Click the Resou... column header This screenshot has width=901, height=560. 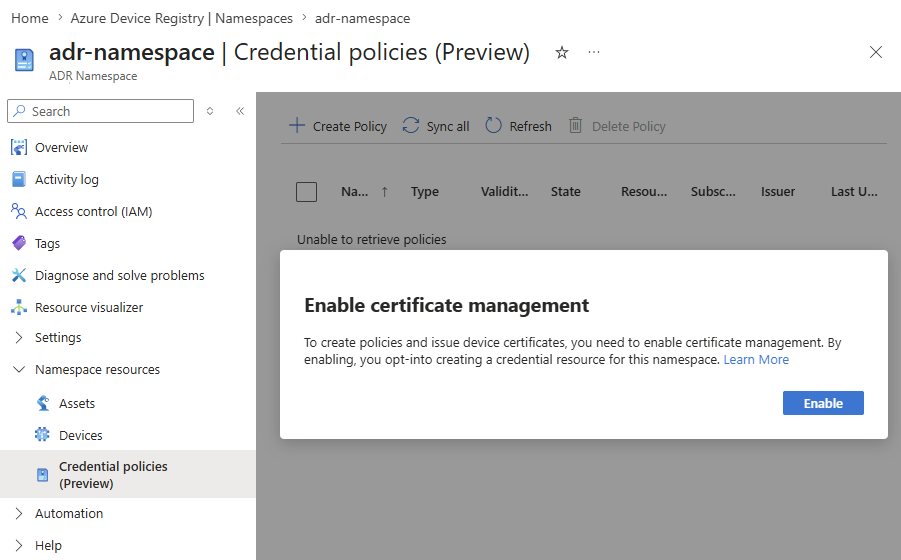(644, 192)
